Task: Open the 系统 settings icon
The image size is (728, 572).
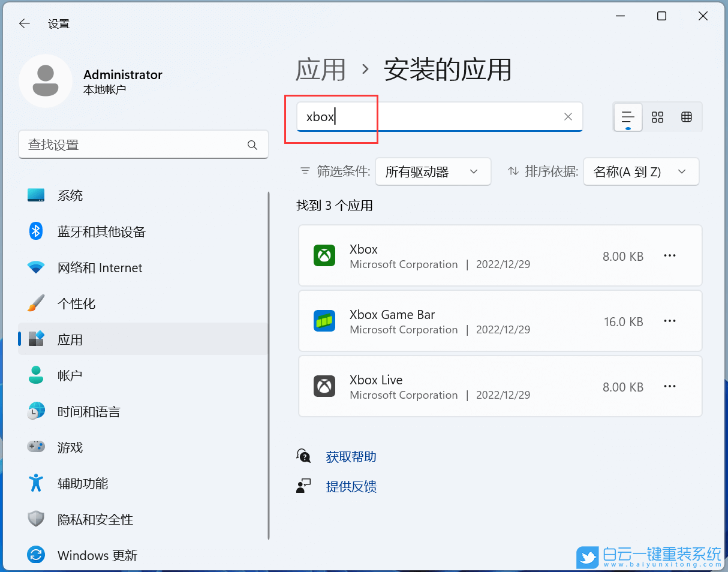Action: (x=36, y=195)
